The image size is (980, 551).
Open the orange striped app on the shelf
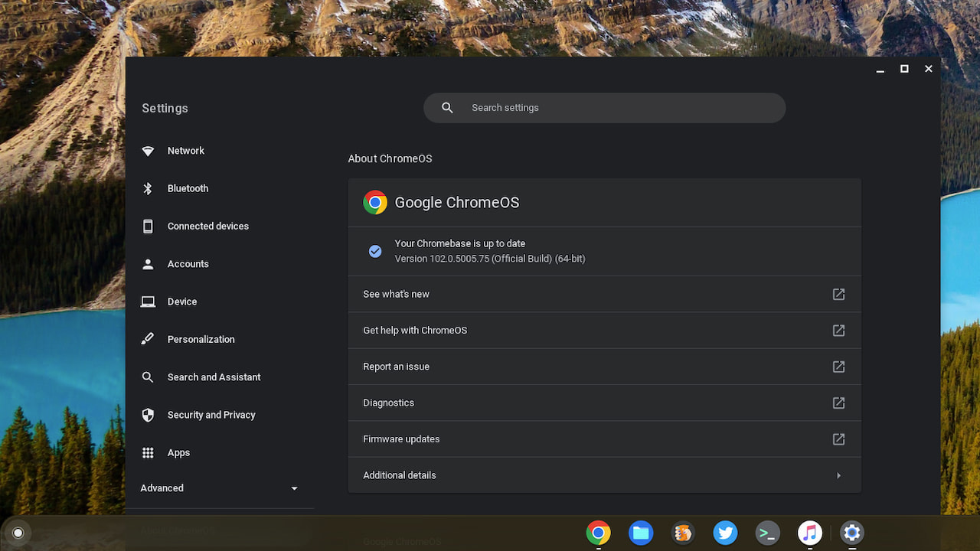pos(683,533)
